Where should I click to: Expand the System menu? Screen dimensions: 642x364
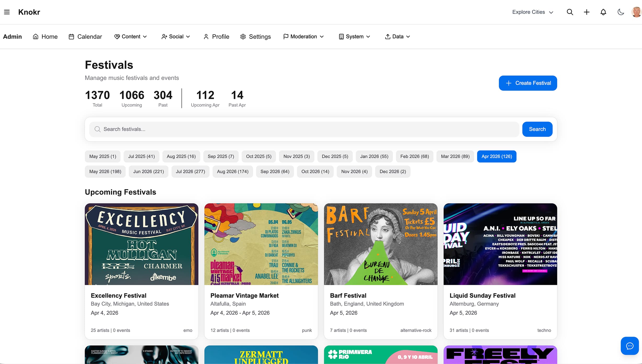tap(354, 37)
